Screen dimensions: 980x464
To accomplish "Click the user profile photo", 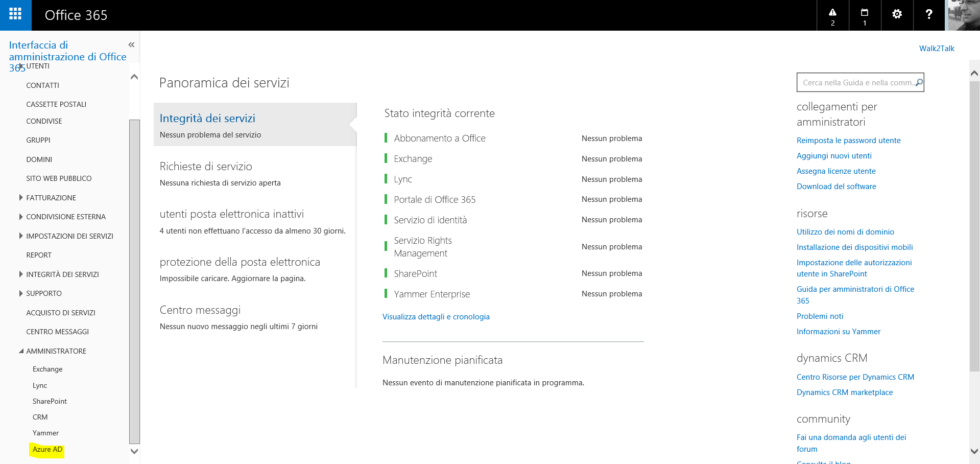I will click(x=964, y=15).
